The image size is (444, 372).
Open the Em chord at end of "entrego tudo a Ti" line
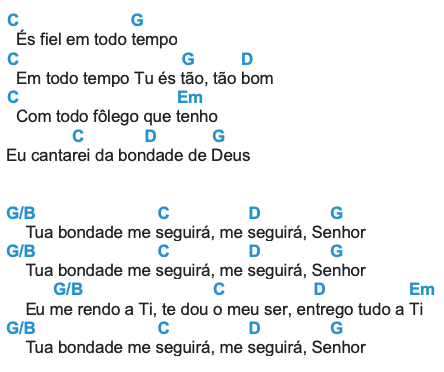tap(422, 289)
